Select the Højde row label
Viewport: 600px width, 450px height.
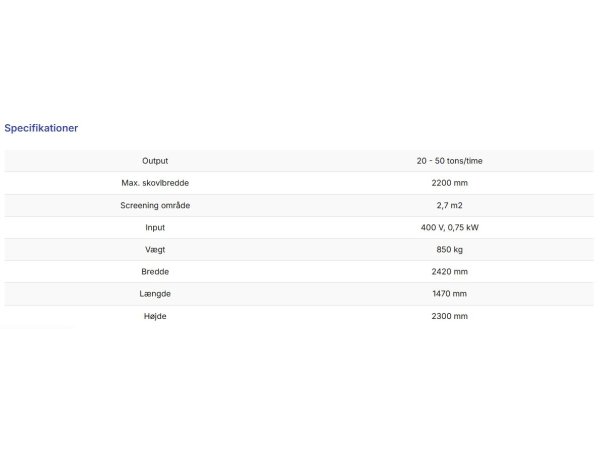click(x=155, y=316)
